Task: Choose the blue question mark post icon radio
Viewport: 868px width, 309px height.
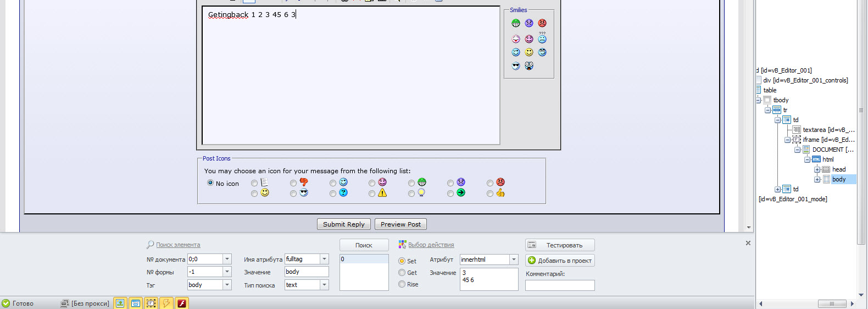Action: 333,194
